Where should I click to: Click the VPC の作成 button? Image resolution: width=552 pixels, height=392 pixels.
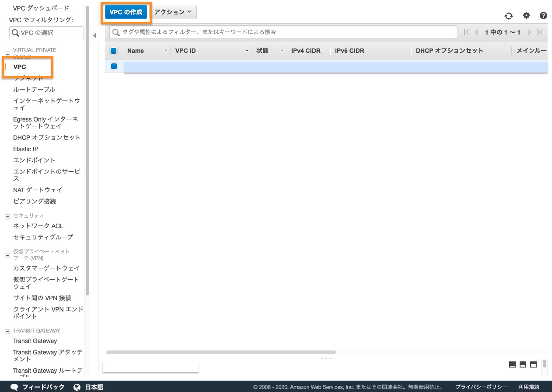coord(126,12)
